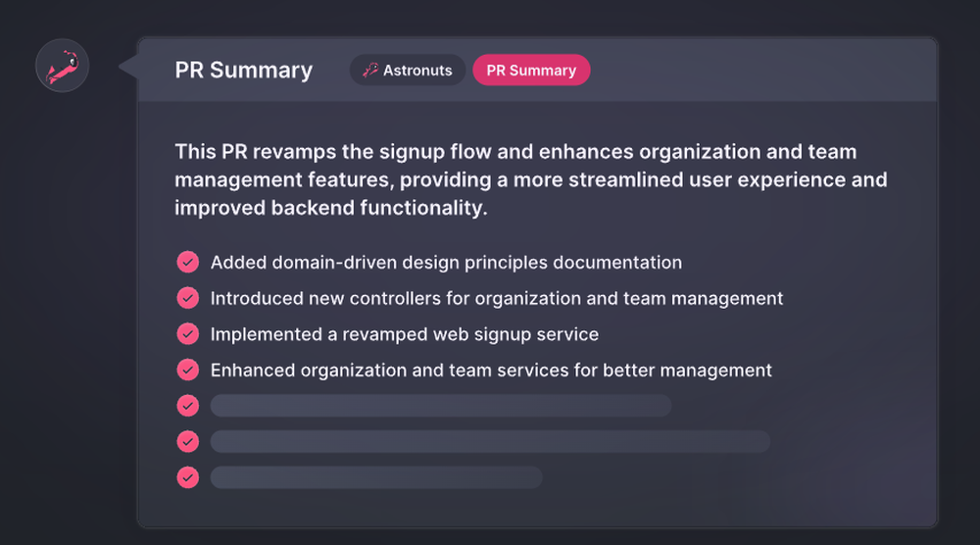The image size is (980, 545).
Task: Click the Astronuts avatar logo
Action: [63, 68]
